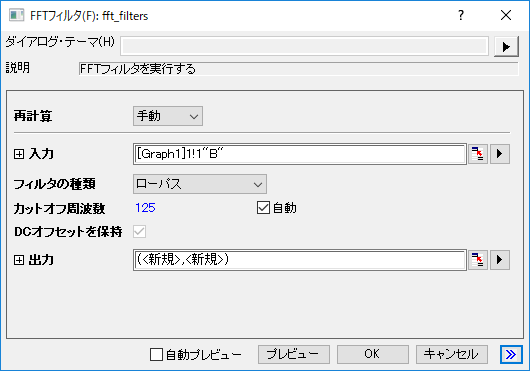The width and height of the screenshot is (530, 371).
Task: Click interactive range selector icon for 出力
Action: pos(478,260)
